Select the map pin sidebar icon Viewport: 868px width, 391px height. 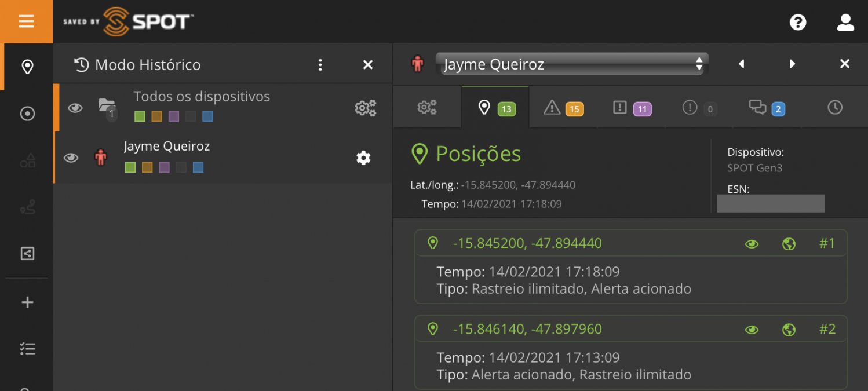point(27,67)
